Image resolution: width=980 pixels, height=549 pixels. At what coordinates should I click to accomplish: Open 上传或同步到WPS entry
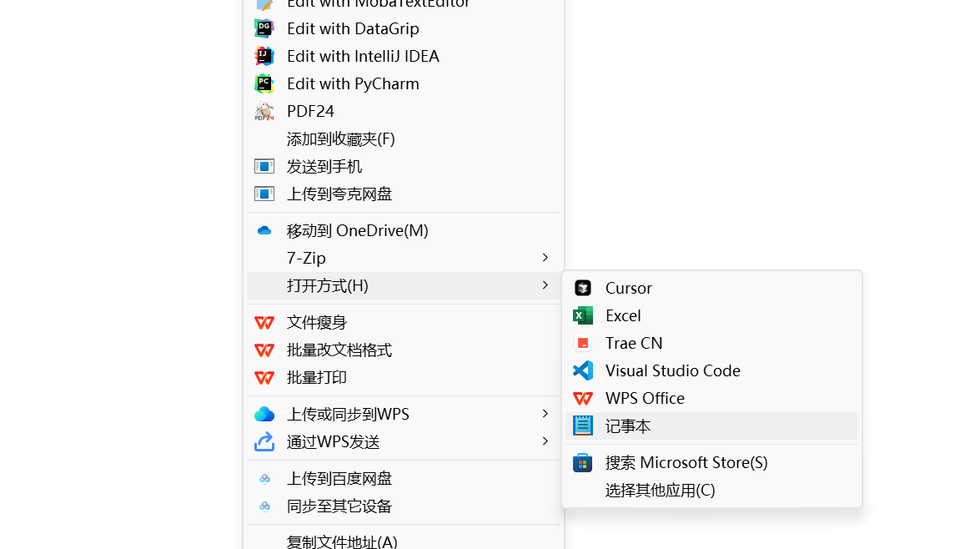point(403,414)
